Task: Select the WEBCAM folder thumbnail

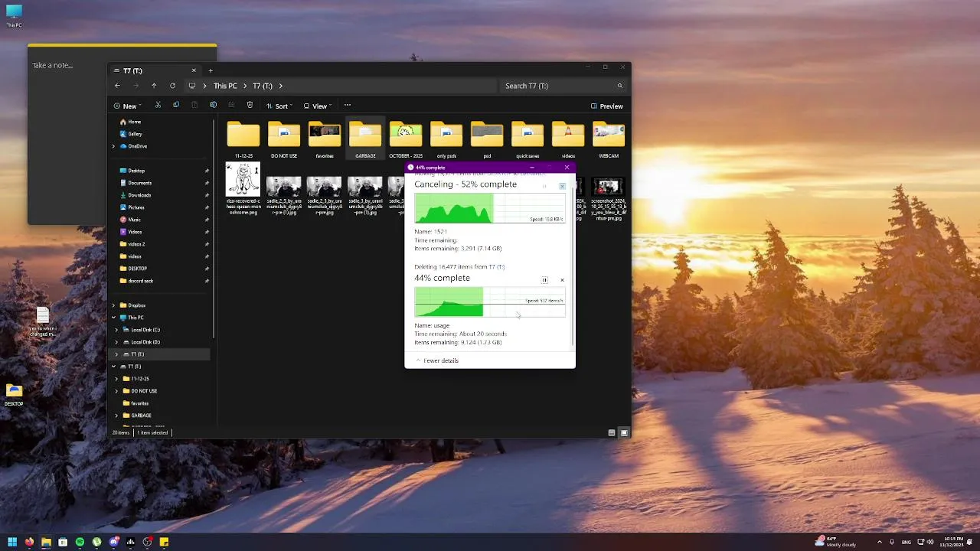Action: tap(609, 139)
